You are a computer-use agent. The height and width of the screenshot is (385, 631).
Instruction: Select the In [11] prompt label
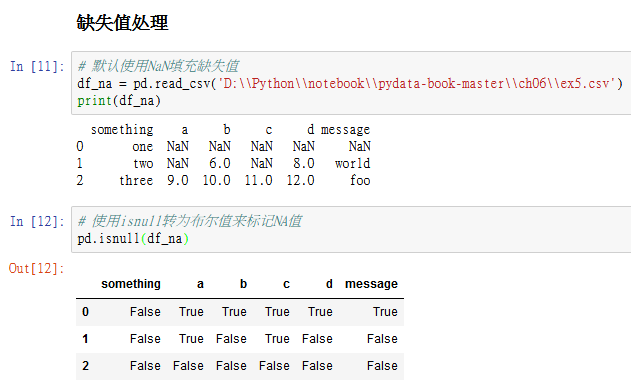(37, 66)
